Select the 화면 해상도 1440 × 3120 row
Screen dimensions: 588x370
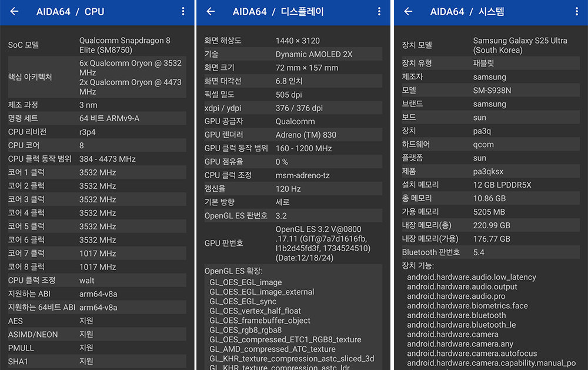tap(293, 41)
